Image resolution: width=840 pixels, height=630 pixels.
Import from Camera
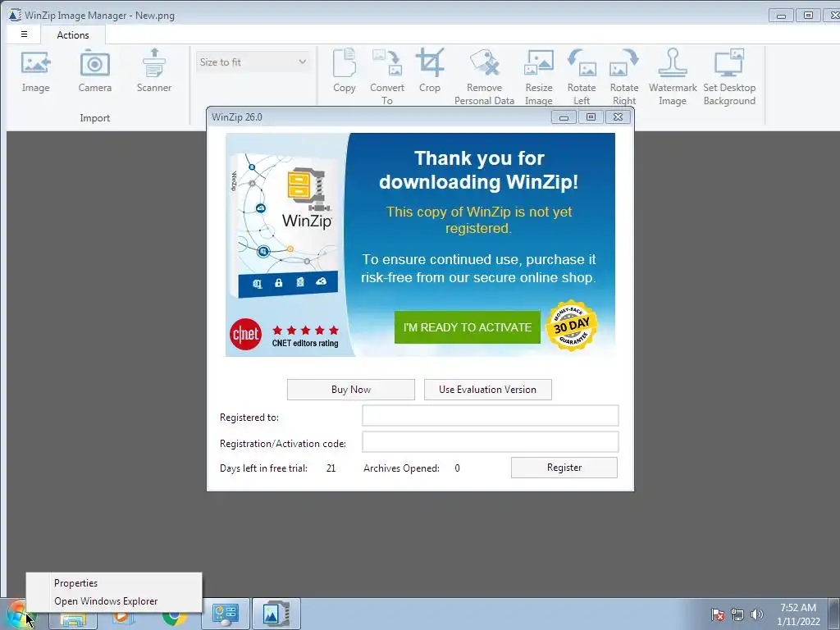(x=95, y=71)
